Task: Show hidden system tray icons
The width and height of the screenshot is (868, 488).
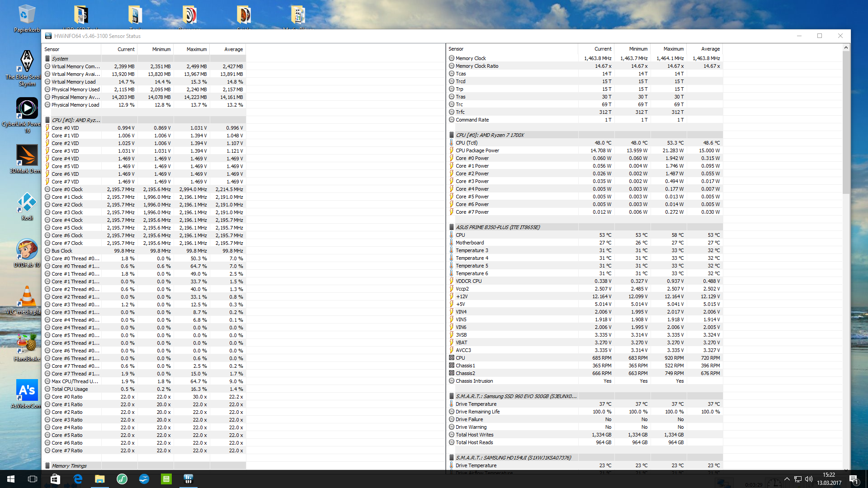Action: click(787, 479)
